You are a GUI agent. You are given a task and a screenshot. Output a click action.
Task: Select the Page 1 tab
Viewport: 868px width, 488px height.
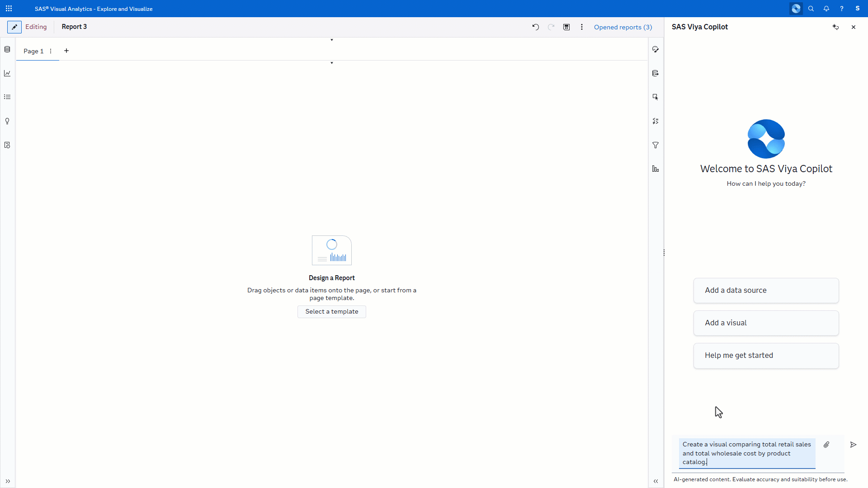(x=33, y=51)
